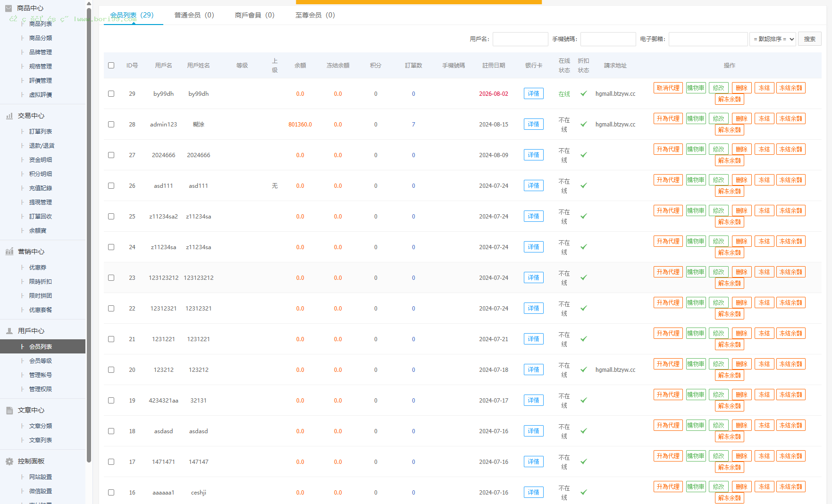832x504 pixels.
Task: Focus the 用戶名 search field
Action: 521,39
